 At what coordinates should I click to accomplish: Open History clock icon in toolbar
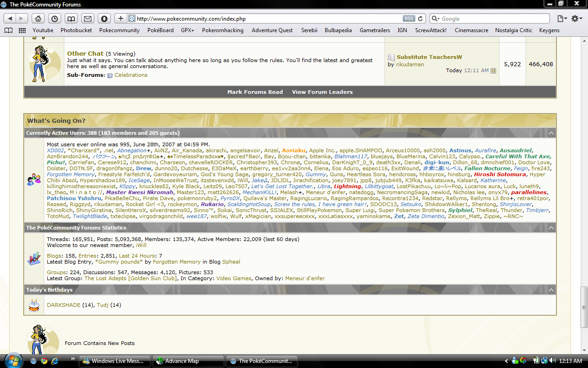coord(55,18)
